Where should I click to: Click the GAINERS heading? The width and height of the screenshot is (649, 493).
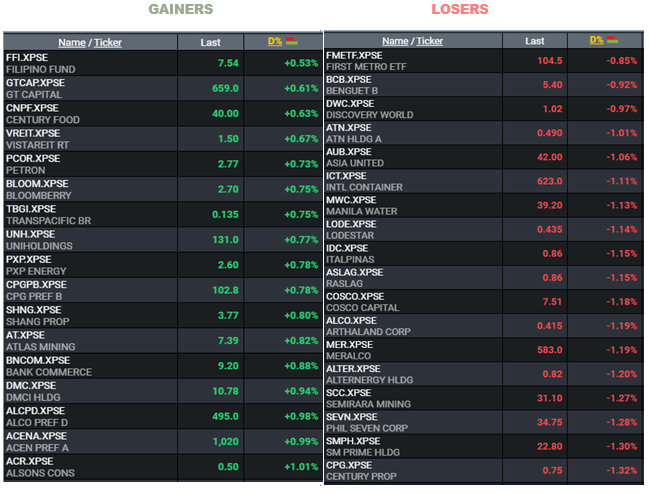coord(180,9)
